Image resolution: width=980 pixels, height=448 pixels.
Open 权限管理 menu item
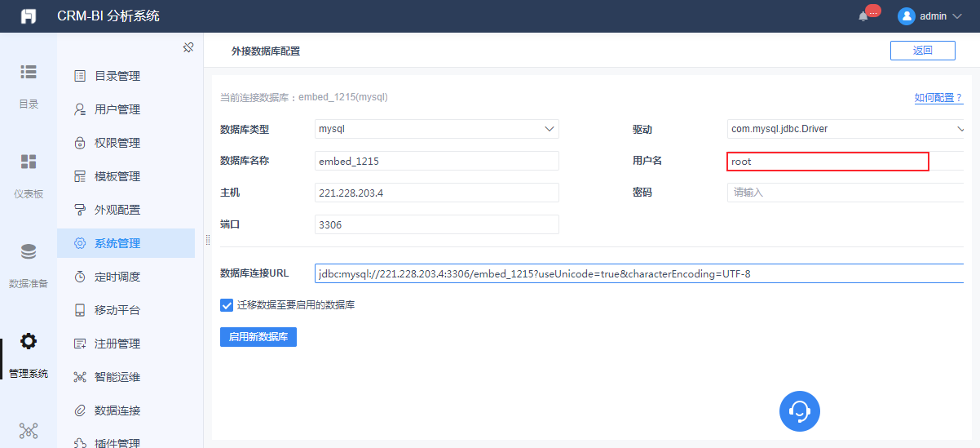pyautogui.click(x=126, y=143)
